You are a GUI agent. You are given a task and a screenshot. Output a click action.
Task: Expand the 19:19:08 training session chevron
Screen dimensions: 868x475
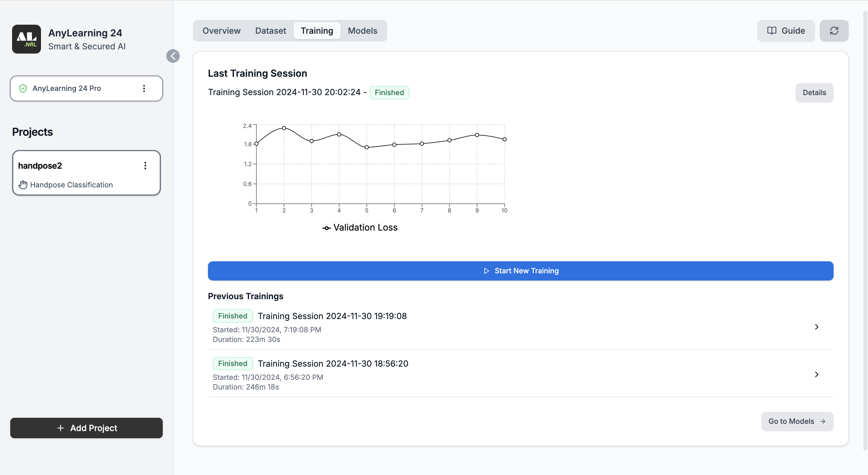point(816,327)
